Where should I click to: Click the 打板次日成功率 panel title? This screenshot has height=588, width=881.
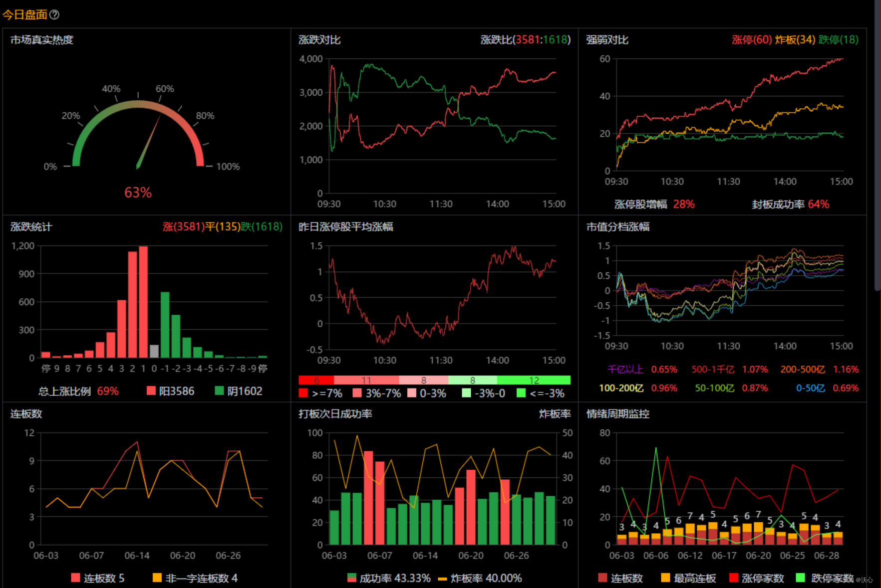coord(335,414)
